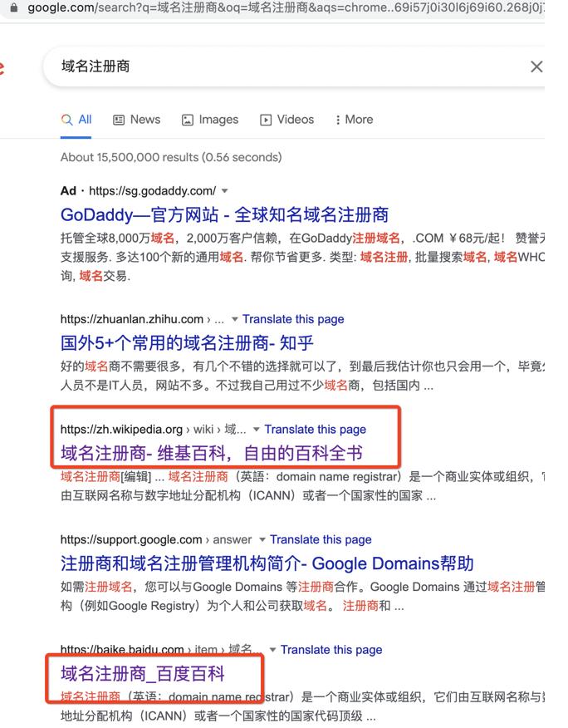Open dropdown arrow beside zhuanlan.zhihu.com result
Viewport: 568px width, 728px height.
coord(235,319)
